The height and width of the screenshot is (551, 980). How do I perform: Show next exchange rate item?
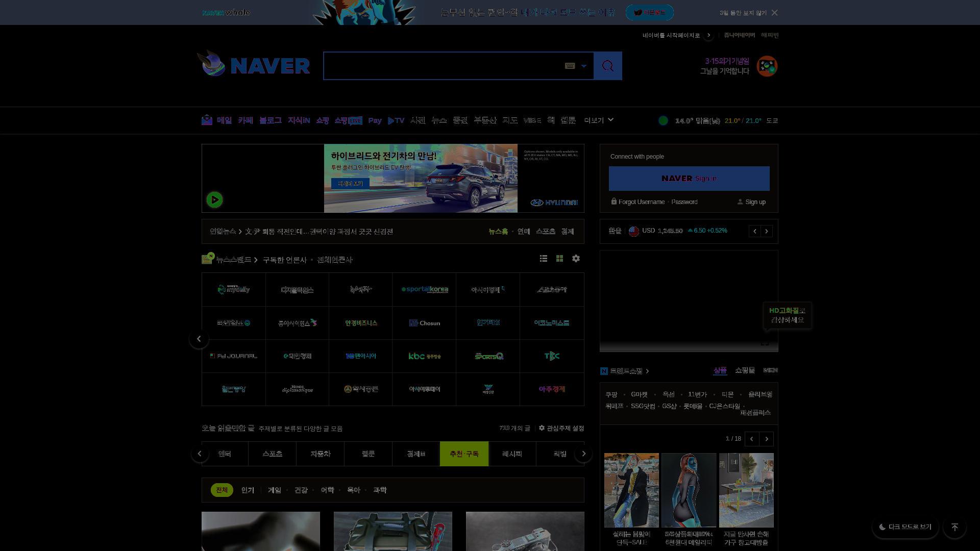[767, 231]
